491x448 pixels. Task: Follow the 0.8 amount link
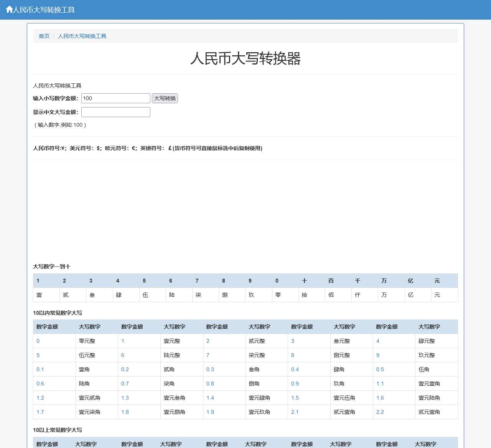[x=210, y=384]
